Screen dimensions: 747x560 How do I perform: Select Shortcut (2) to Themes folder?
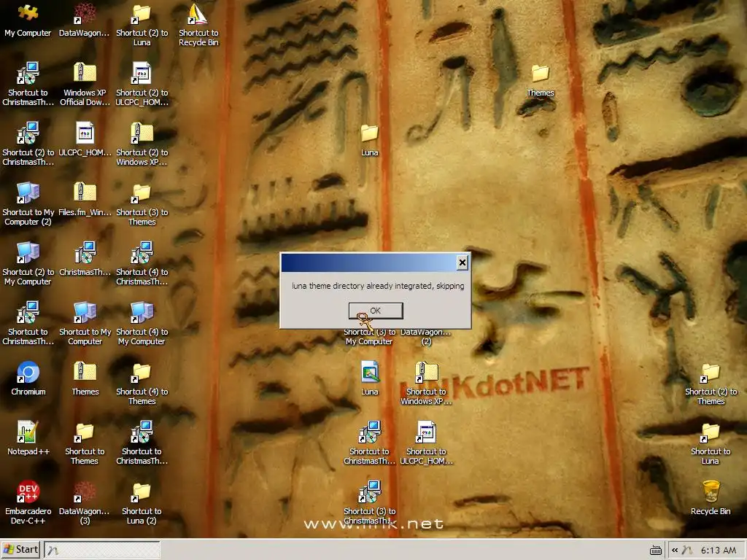[711, 384]
